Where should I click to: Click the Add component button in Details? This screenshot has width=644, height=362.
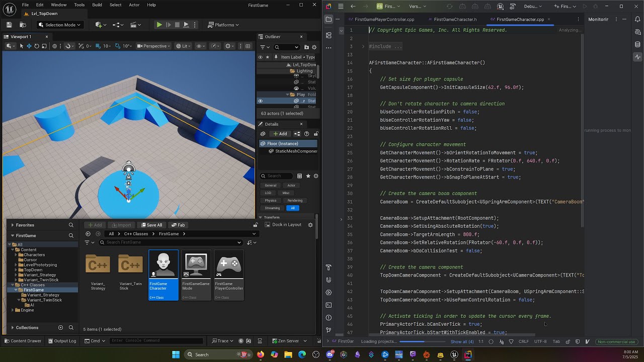[280, 134]
